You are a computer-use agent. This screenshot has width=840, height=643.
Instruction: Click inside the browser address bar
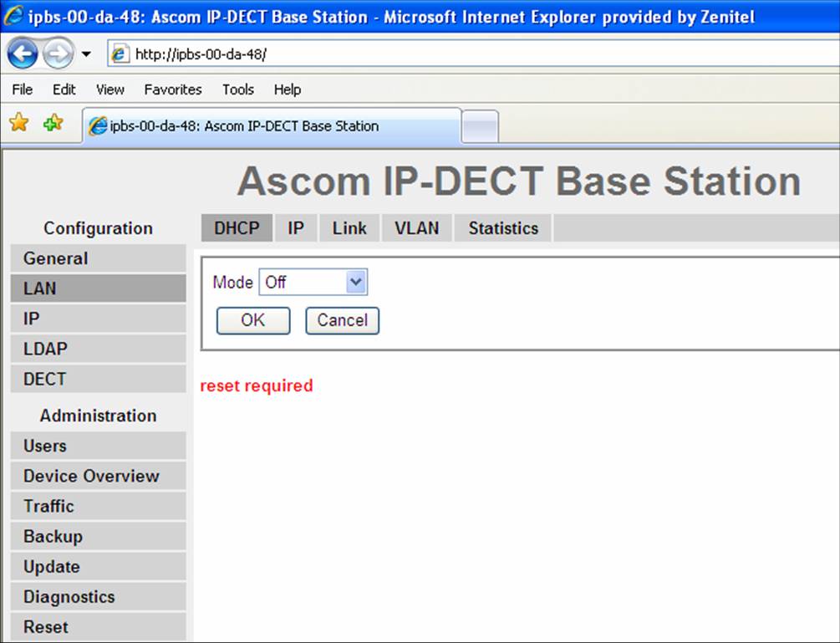click(x=334, y=52)
